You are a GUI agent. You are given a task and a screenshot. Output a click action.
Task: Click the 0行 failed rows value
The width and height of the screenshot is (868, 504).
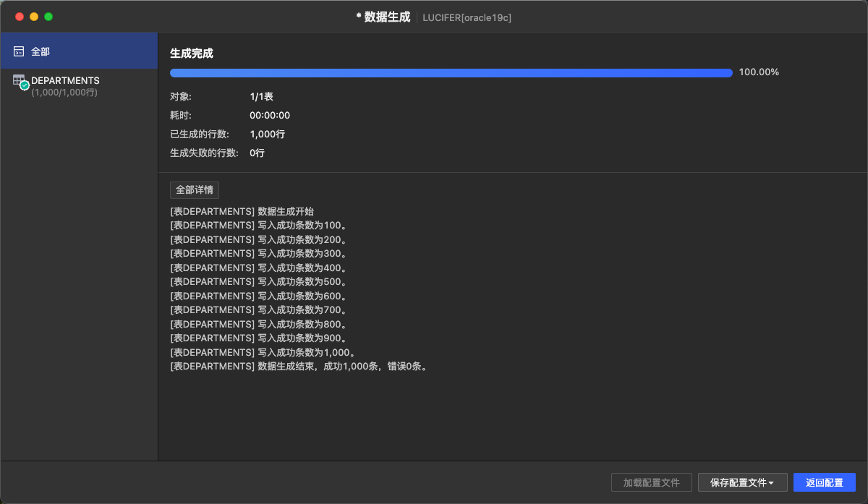(x=257, y=153)
